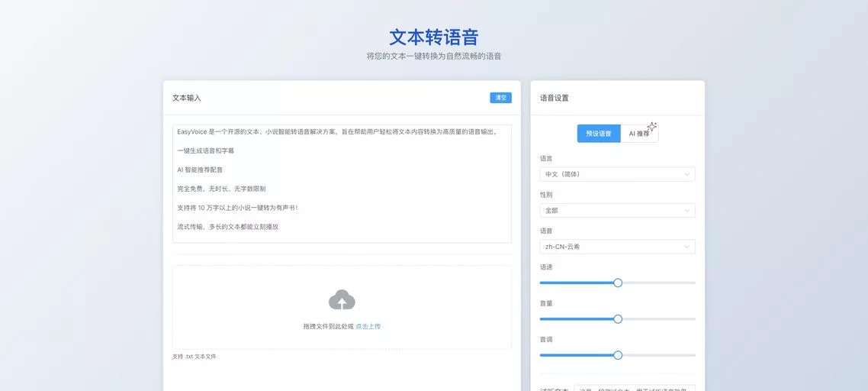
Task: Click the sparkle icon on AI 推荐
Action: click(652, 127)
